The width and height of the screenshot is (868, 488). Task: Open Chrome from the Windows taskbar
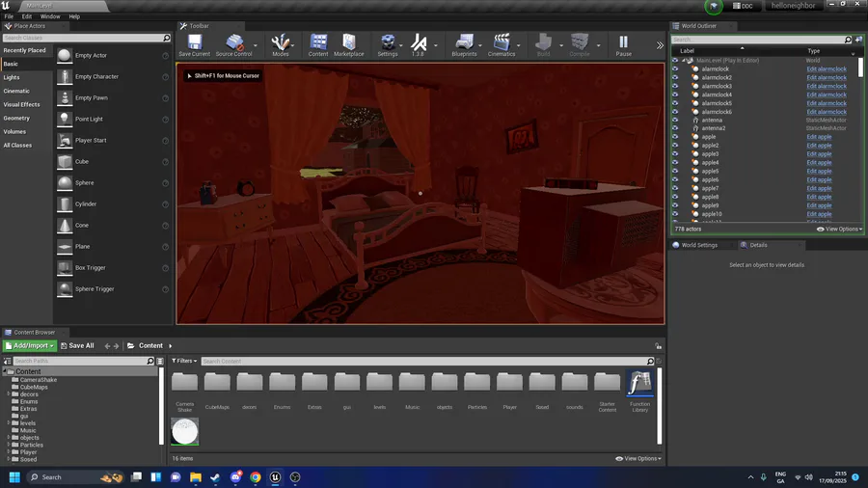tap(256, 477)
